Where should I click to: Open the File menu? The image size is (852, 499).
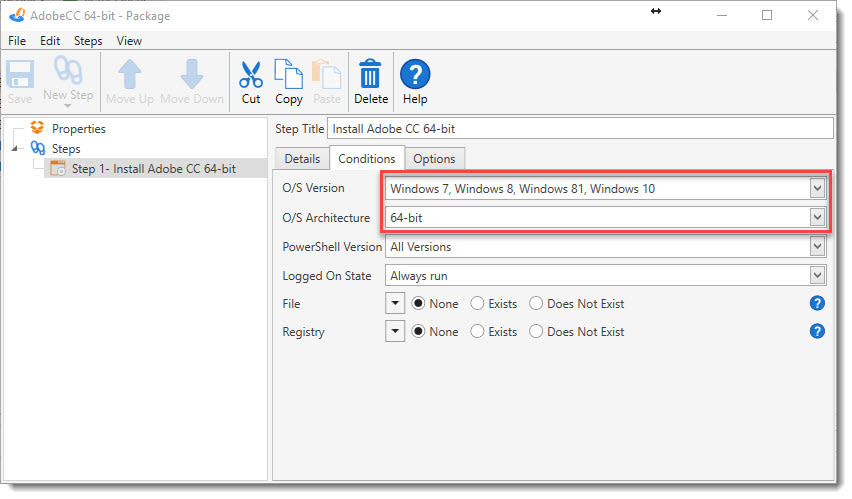[17, 41]
